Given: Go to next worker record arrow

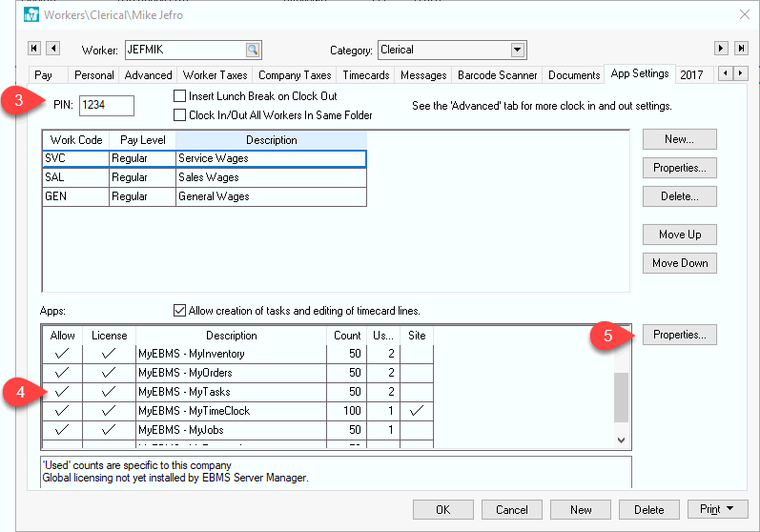Looking at the screenshot, I should [721, 49].
